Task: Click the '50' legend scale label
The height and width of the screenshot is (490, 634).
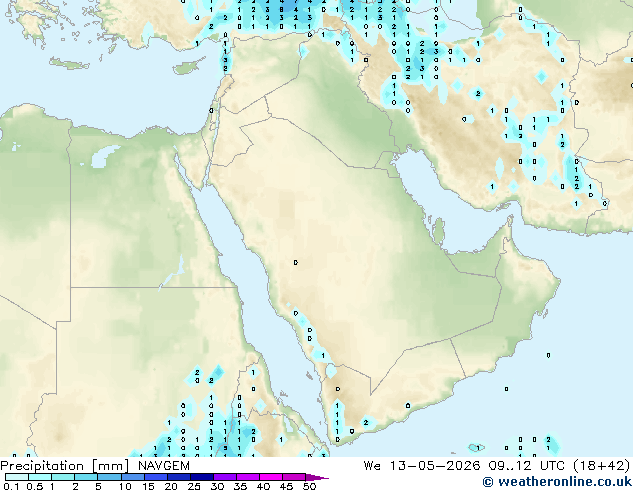Action: pos(309,486)
